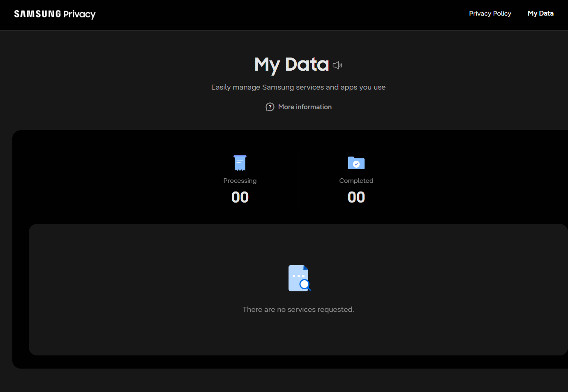Click the Samsung Privacy logo
This screenshot has width=568, height=392.
[55, 14]
